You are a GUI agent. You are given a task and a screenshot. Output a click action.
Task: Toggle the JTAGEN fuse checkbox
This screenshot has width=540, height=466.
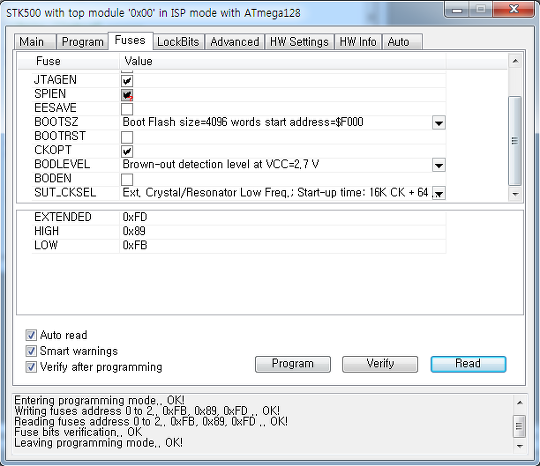(x=127, y=81)
